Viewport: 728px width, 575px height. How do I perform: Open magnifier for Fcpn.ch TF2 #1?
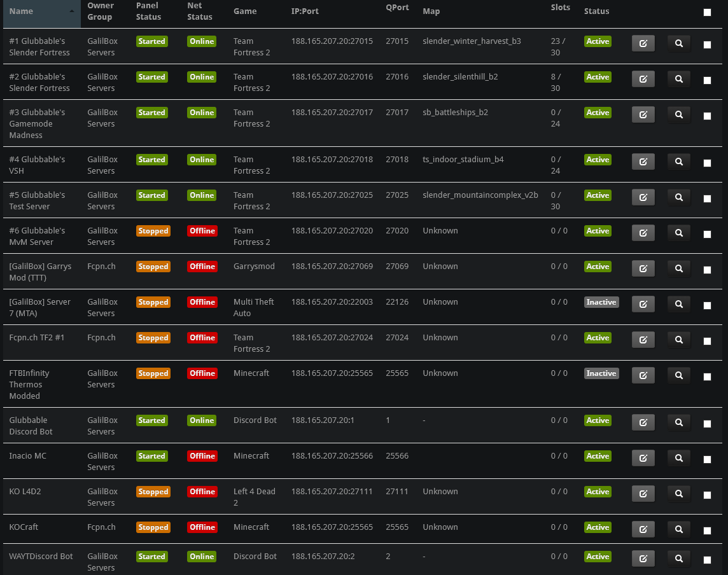click(679, 340)
